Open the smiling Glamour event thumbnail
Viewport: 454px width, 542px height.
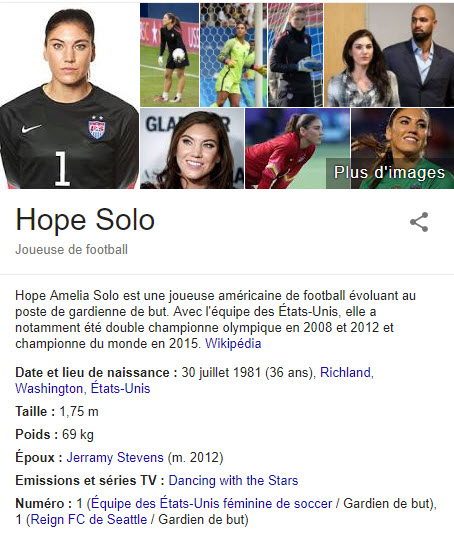(x=192, y=148)
